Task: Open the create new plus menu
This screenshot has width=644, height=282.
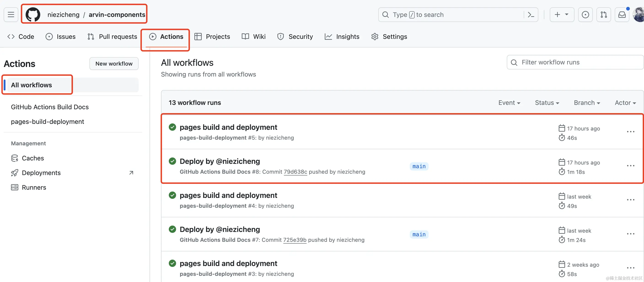Action: pyautogui.click(x=562, y=15)
